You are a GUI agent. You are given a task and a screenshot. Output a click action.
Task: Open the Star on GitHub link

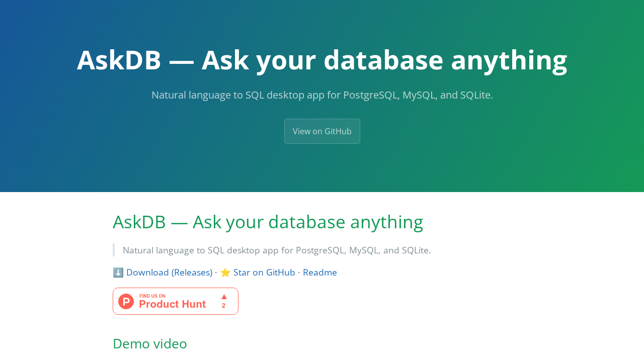pos(264,271)
